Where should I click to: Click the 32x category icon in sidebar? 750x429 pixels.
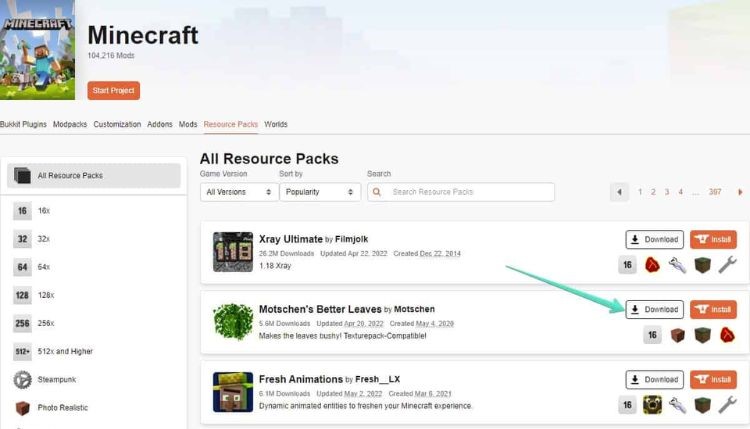click(x=22, y=239)
